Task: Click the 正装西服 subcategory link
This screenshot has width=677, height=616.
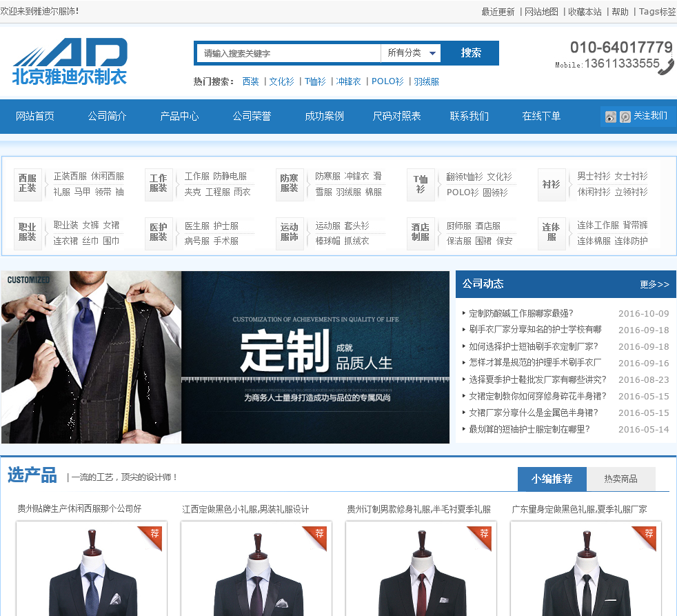Action: click(x=70, y=177)
